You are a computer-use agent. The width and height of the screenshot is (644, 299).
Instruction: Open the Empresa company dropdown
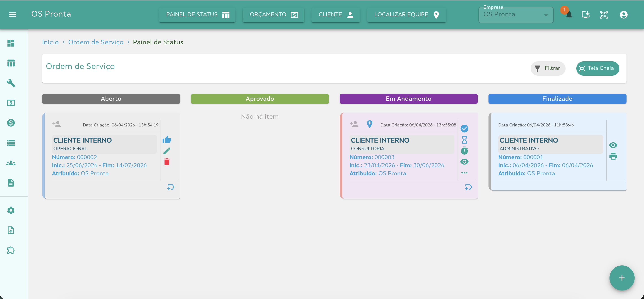tap(516, 15)
